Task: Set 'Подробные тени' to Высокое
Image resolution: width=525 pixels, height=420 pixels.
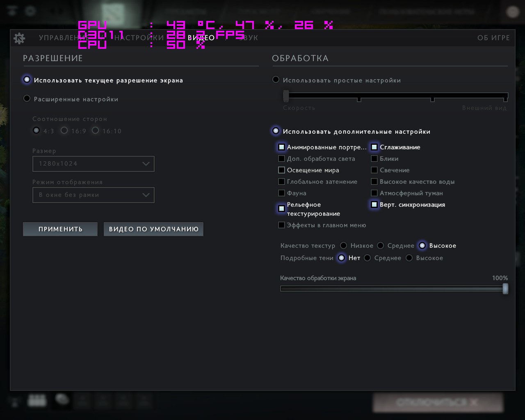Action: [409, 258]
